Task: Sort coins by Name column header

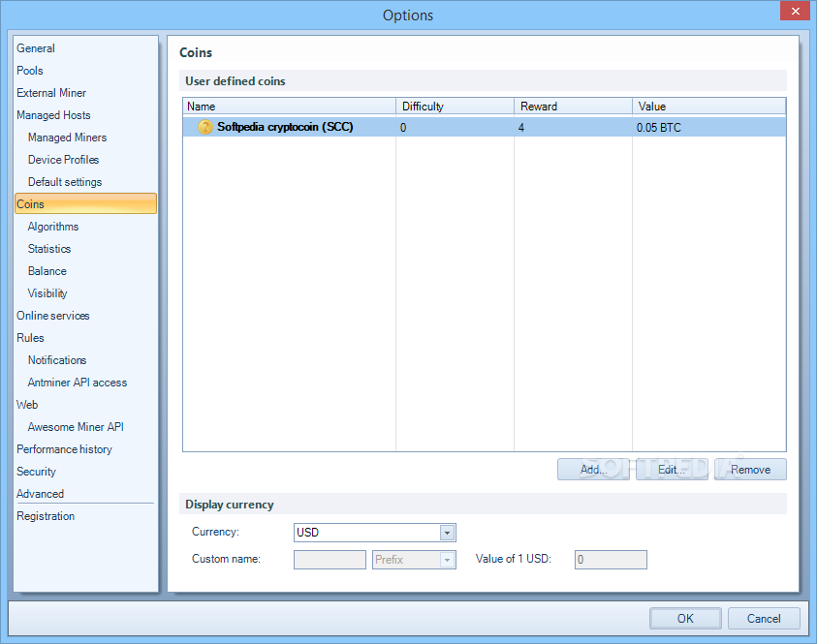Action: (x=289, y=107)
